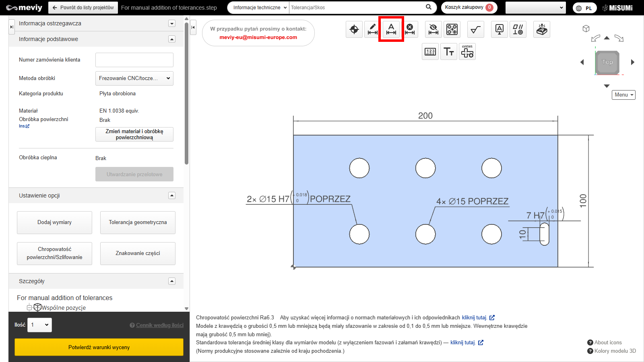
Task: Toggle the hide dimensions eye icon
Action: 433,29
